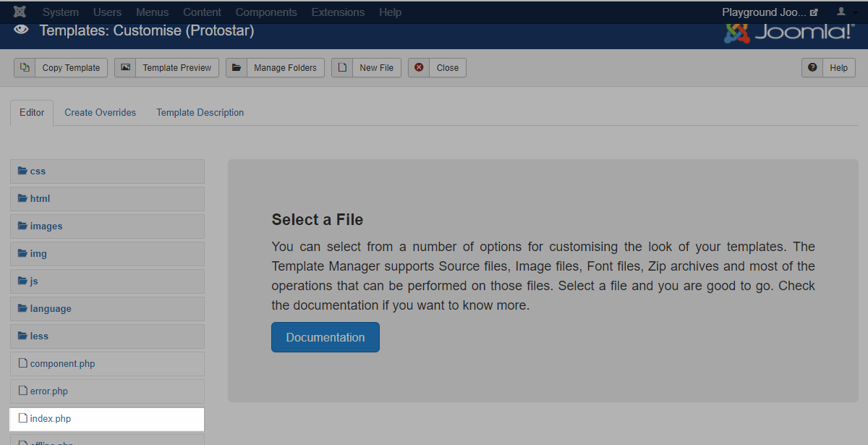Screen dimensions: 868x445
Task: Switch to the Template Description tab
Action: click(x=200, y=113)
